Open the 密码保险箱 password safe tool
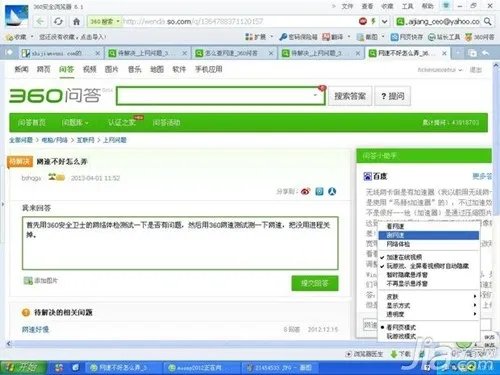Screen dimensions: 500x375 [x=298, y=37]
